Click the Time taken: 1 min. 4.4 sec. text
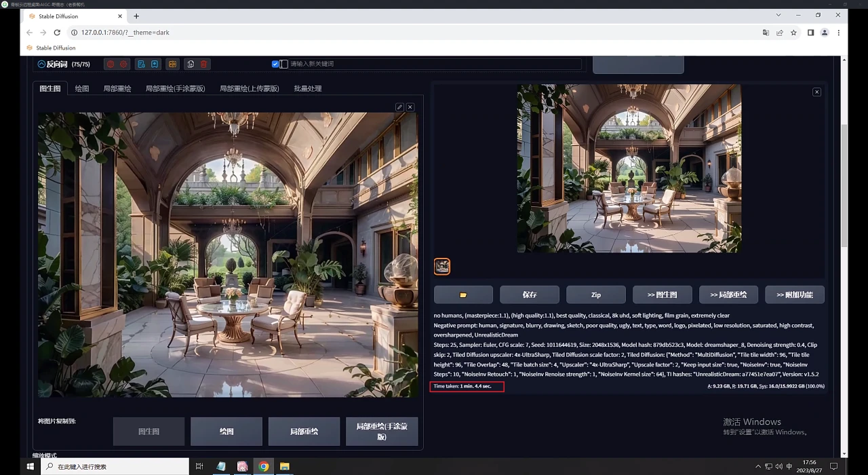Viewport: 868px width, 475px height. pyautogui.click(x=462, y=386)
